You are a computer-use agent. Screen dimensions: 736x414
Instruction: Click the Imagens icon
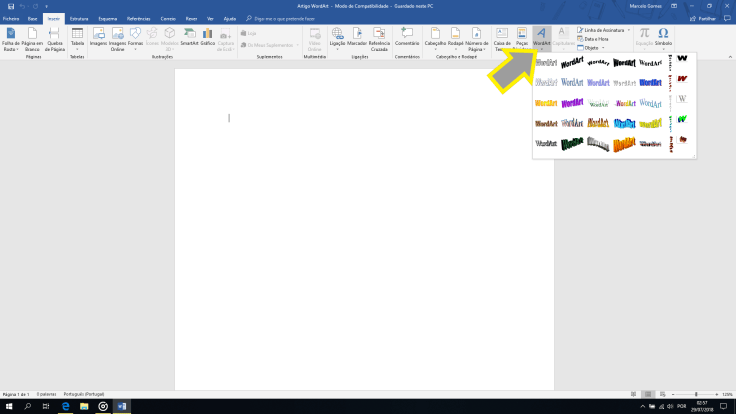pyautogui.click(x=98, y=38)
